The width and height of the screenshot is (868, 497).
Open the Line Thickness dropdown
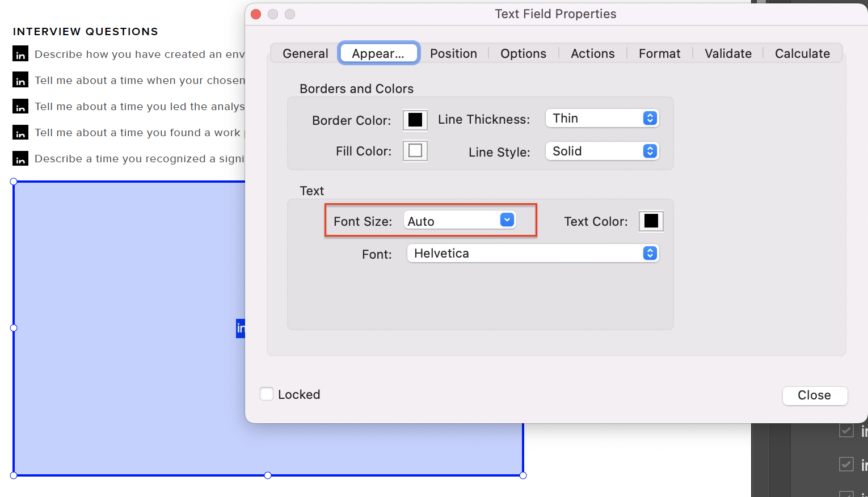coord(601,118)
